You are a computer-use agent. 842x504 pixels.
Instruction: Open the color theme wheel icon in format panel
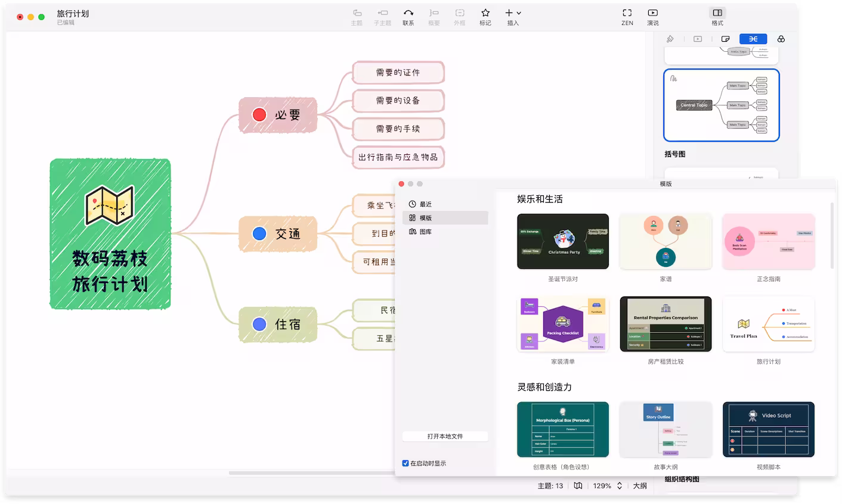(x=781, y=38)
